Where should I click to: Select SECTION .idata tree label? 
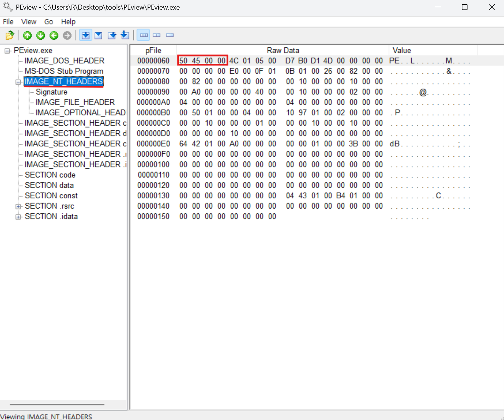[x=51, y=216]
